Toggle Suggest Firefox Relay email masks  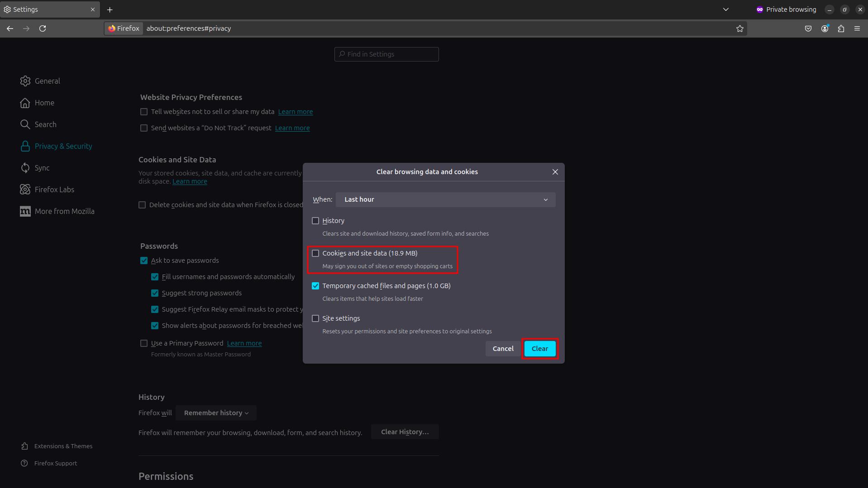click(155, 309)
